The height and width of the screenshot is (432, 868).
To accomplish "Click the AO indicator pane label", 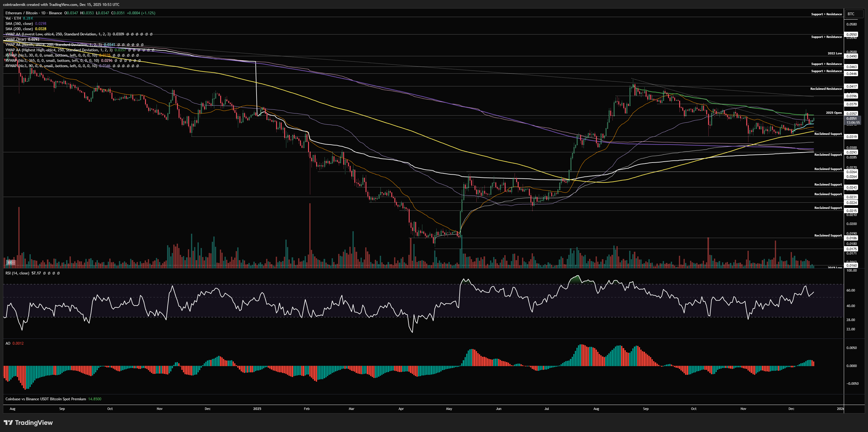I will [8, 343].
